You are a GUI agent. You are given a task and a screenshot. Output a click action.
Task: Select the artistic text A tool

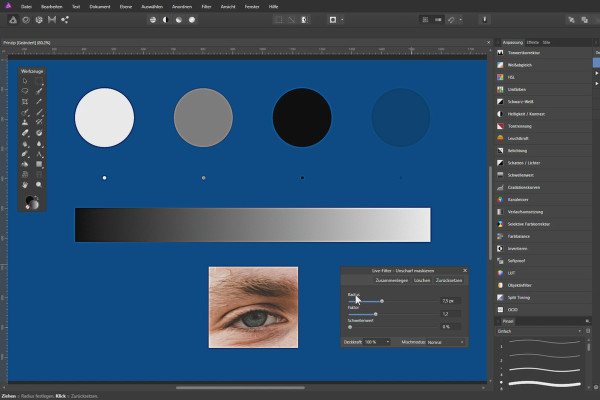coord(39,154)
